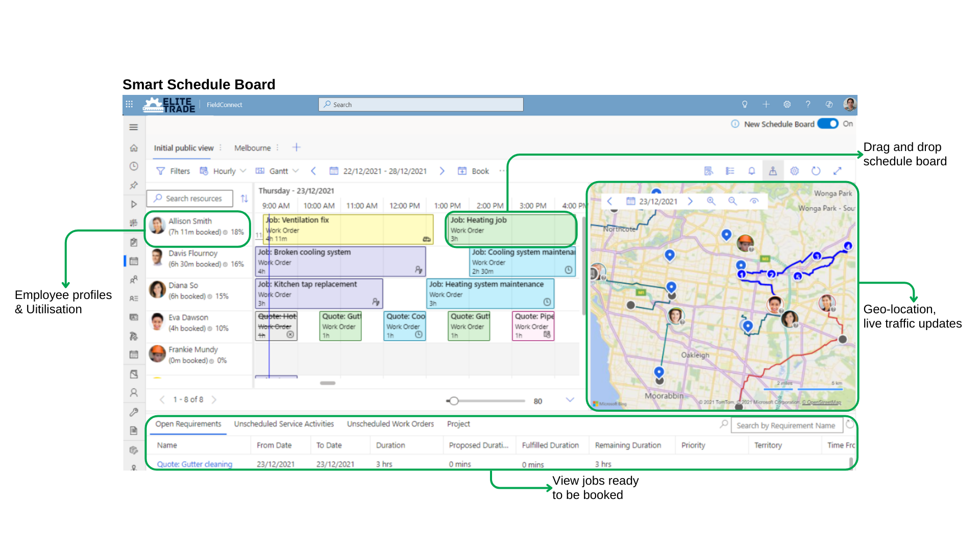Screen dimensions: 980x551
Task: Open the requirement details panel icon
Action: click(708, 171)
